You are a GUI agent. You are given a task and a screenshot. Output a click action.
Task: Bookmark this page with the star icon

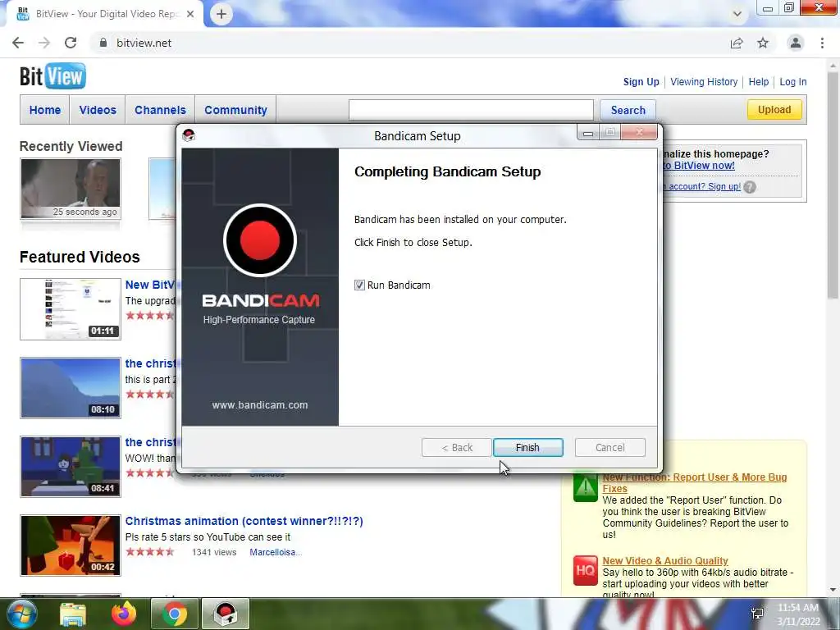click(x=763, y=43)
